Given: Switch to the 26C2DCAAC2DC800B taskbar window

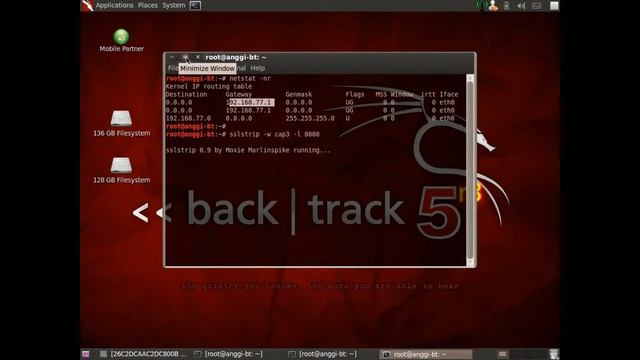Looking at the screenshot, I should (143, 354).
